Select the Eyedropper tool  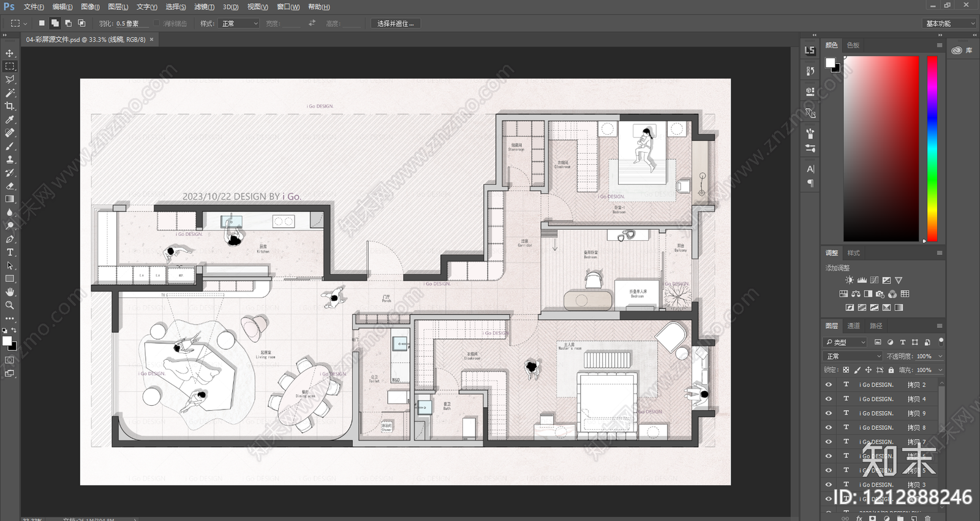coord(10,120)
